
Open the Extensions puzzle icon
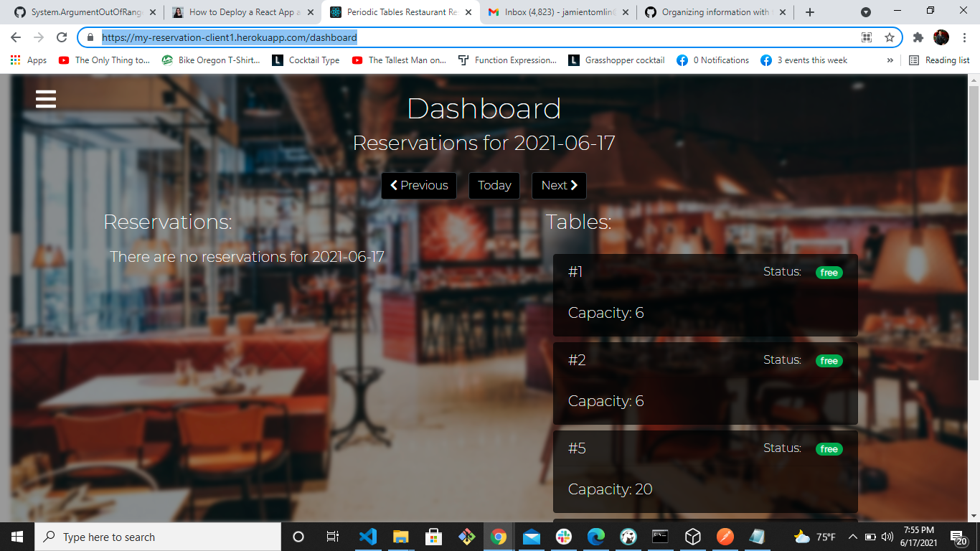pos(918,37)
